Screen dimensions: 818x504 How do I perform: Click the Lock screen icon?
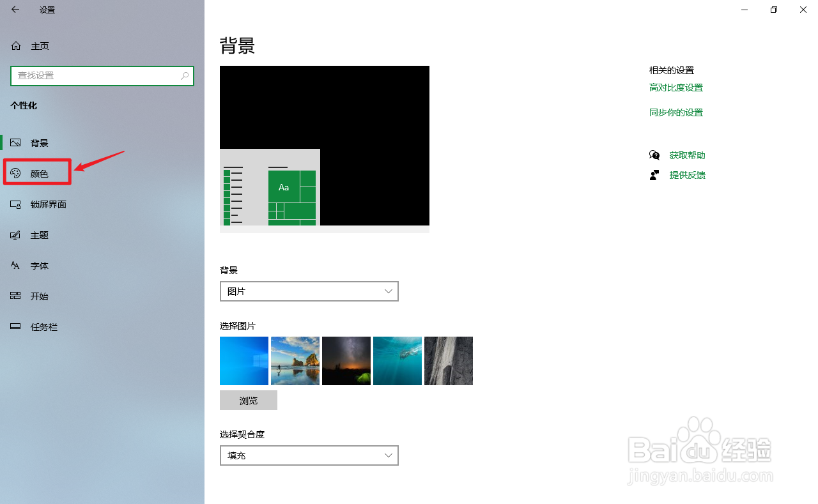click(x=16, y=204)
